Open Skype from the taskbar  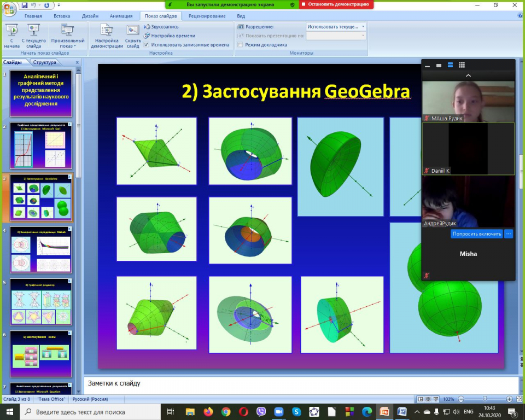click(296, 412)
